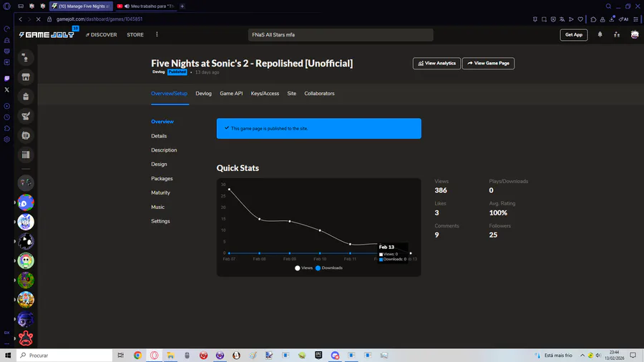Switch to the Devlog tab
Screen dimensions: 644x362
(x=203, y=94)
